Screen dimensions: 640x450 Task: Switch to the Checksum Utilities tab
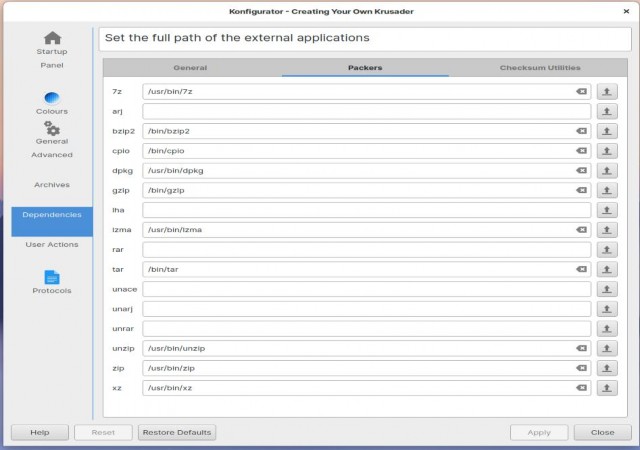pos(540,68)
